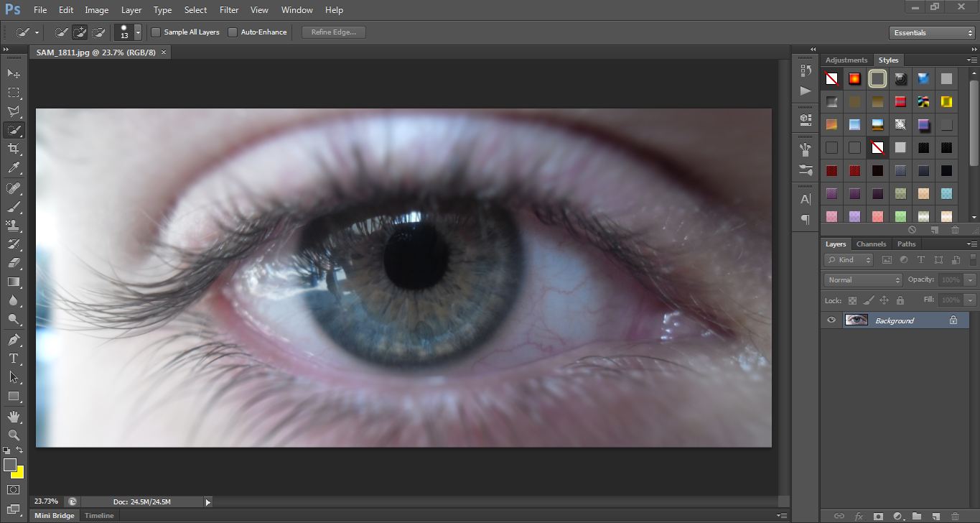Click the trash icon in Layers panel
Screen dimensions: 980x523
click(x=954, y=516)
